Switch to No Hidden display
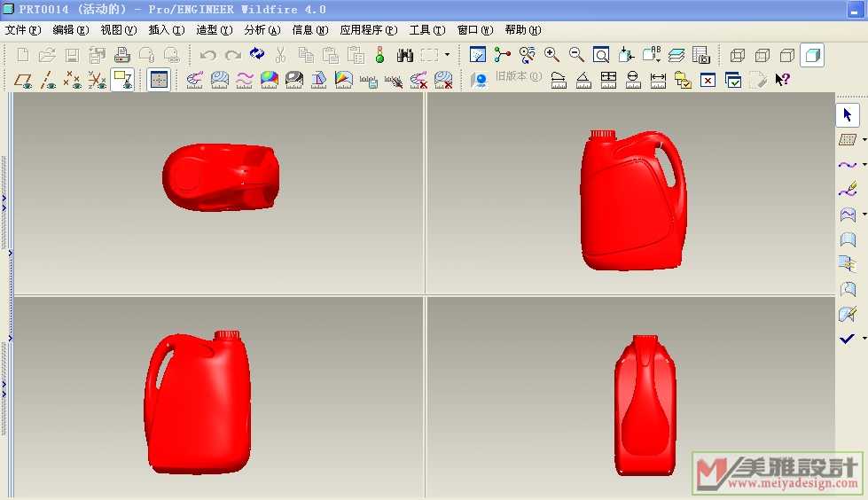The height and width of the screenshot is (500, 868). 787,55
